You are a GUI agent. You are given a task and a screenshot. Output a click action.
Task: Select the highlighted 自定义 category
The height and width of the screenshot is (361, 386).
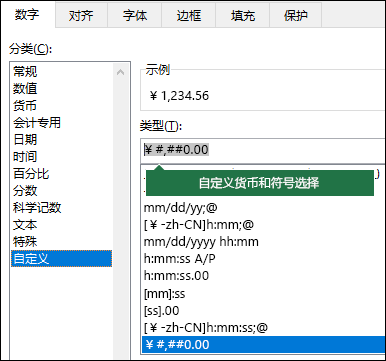coord(62,258)
